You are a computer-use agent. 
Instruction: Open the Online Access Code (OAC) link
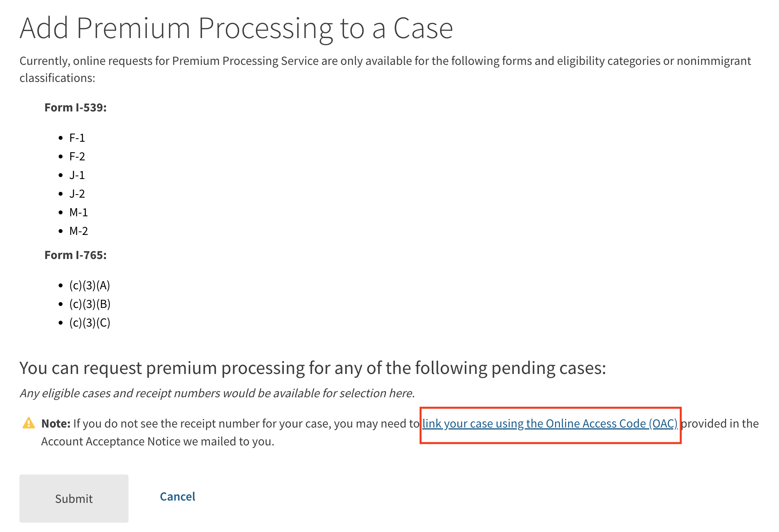pos(550,424)
